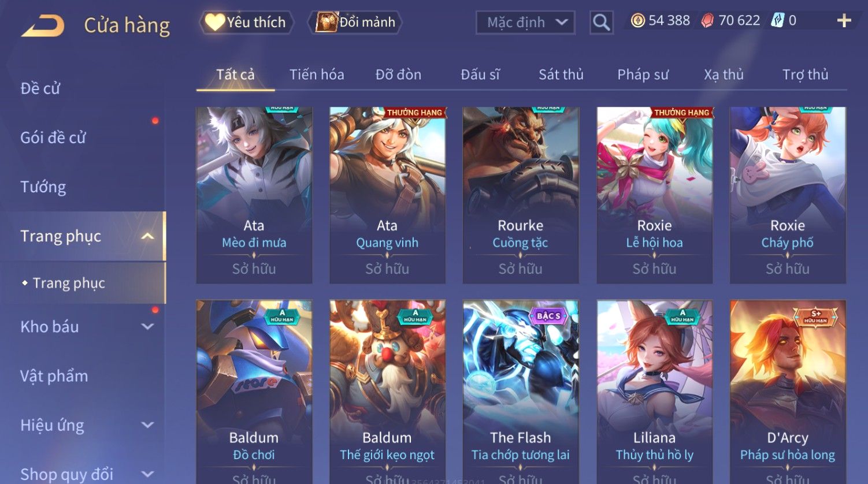Click the back arrow next to Cửa hàng
The height and width of the screenshot is (484, 868).
(x=42, y=26)
